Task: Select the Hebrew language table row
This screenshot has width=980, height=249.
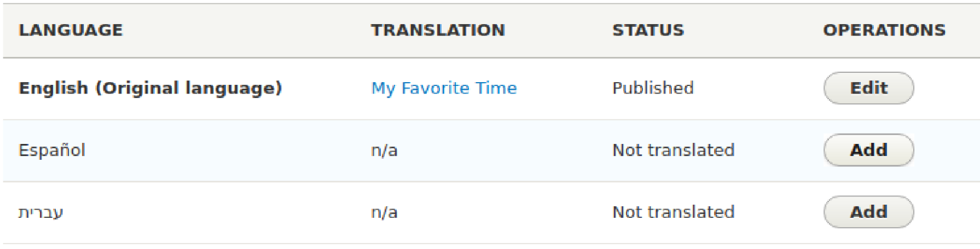Action: 246,212
